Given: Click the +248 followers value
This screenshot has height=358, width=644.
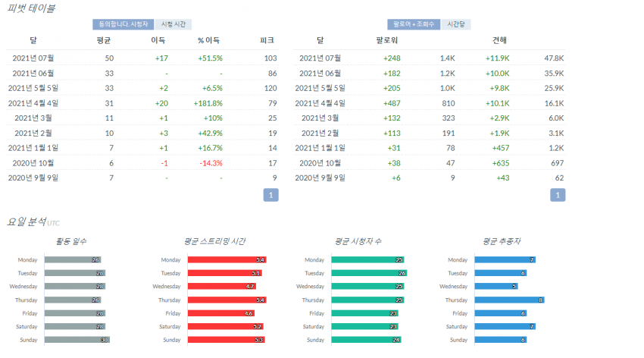Looking at the screenshot, I should pyautogui.click(x=392, y=58).
